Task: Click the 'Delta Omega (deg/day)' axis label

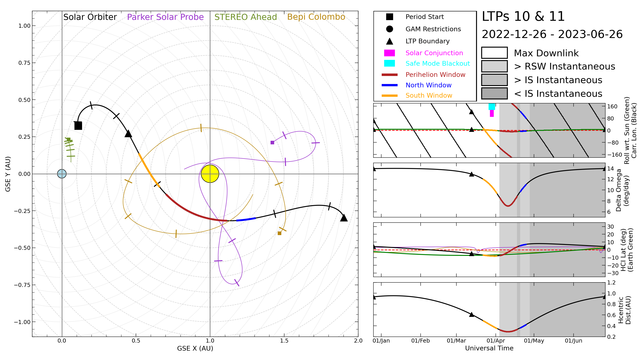Action: coord(622,190)
